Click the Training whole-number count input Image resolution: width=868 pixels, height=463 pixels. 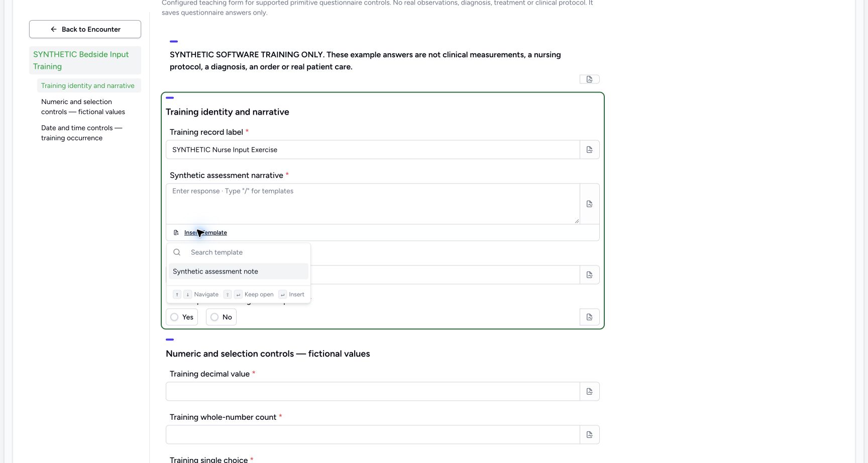[373, 435]
